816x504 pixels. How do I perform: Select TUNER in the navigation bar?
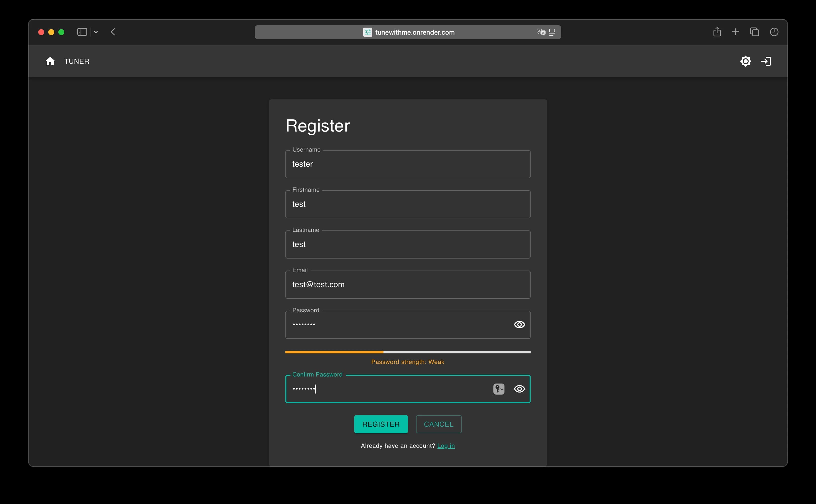[77, 61]
